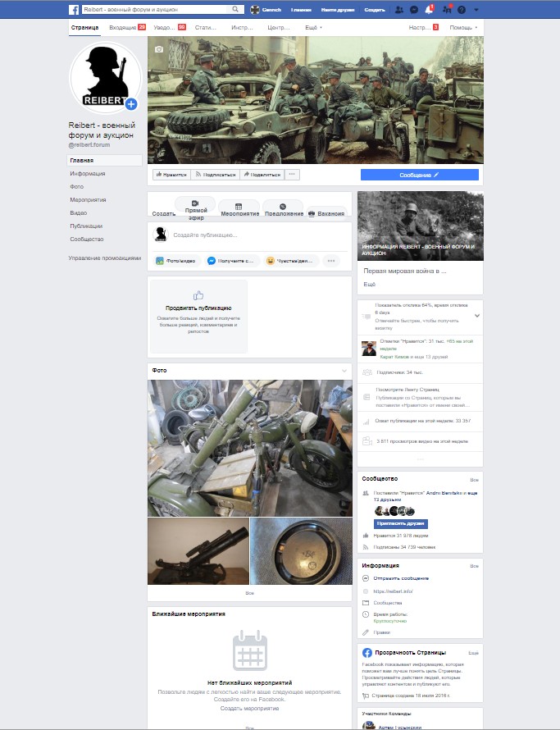Open the account dropdown arrow in top bar
Image resolution: width=560 pixels, height=730 pixels.
[x=476, y=9]
